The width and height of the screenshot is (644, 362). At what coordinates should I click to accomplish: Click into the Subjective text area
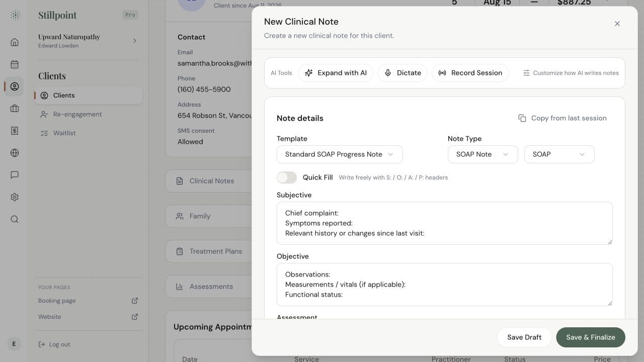pyautogui.click(x=444, y=223)
